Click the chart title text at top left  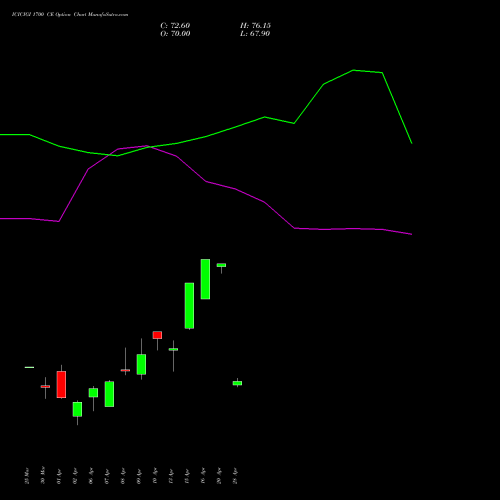click(70, 15)
